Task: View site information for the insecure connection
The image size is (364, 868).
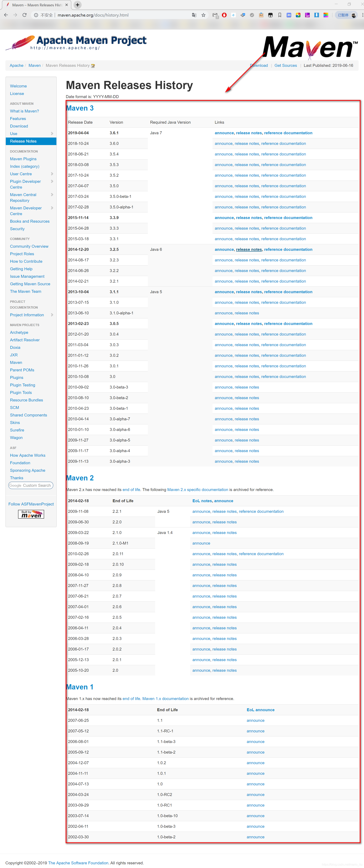Action: coord(44,15)
